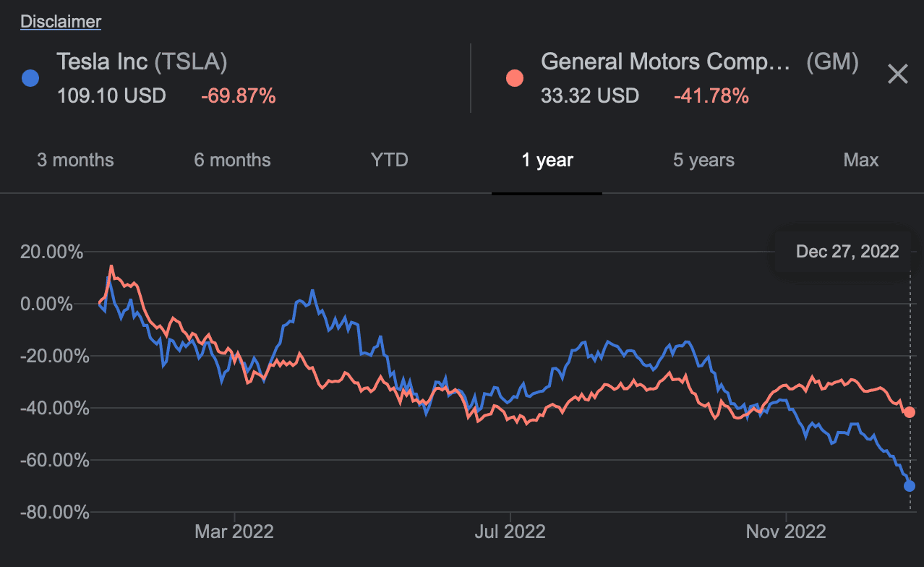The image size is (924, 567).
Task: Switch to the 5 years tab
Action: tap(703, 160)
